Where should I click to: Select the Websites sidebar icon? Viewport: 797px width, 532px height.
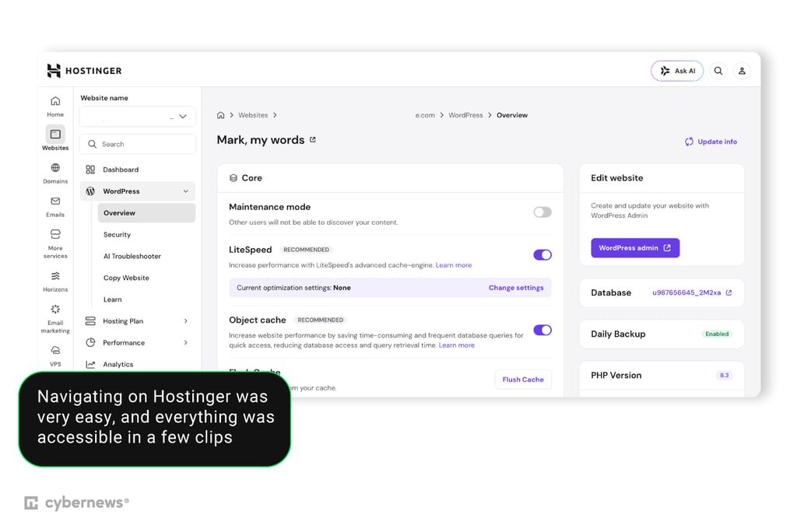click(x=55, y=134)
